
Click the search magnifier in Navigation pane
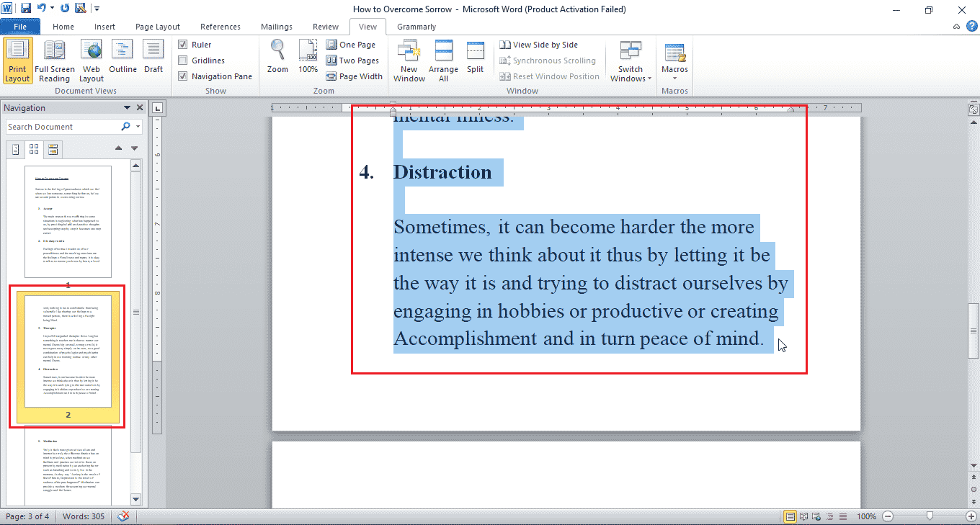(x=126, y=127)
